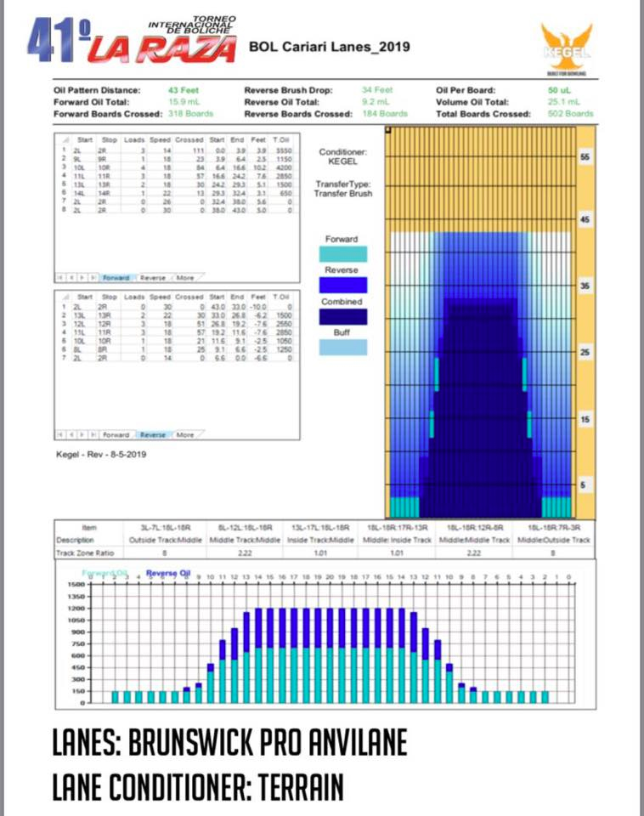Image resolution: width=644 pixels, height=816 pixels.
Task: Click the '502 Boards' total boards value
Action: pyautogui.click(x=570, y=113)
